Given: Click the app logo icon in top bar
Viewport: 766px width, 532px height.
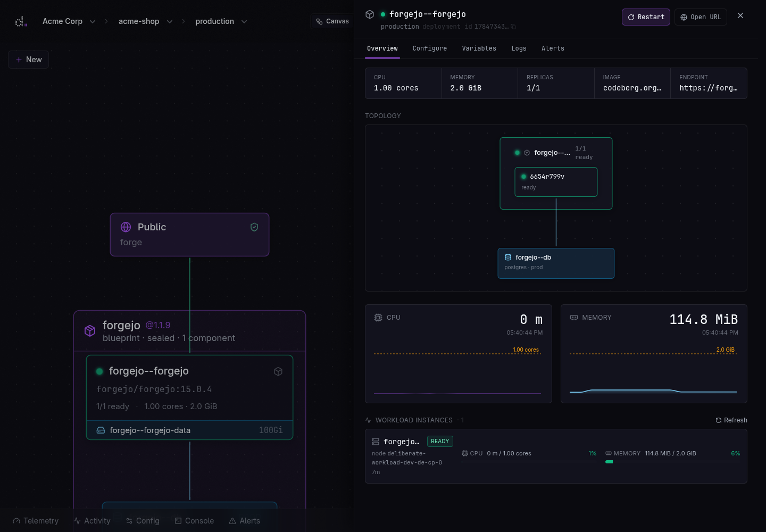Looking at the screenshot, I should [x=21, y=21].
